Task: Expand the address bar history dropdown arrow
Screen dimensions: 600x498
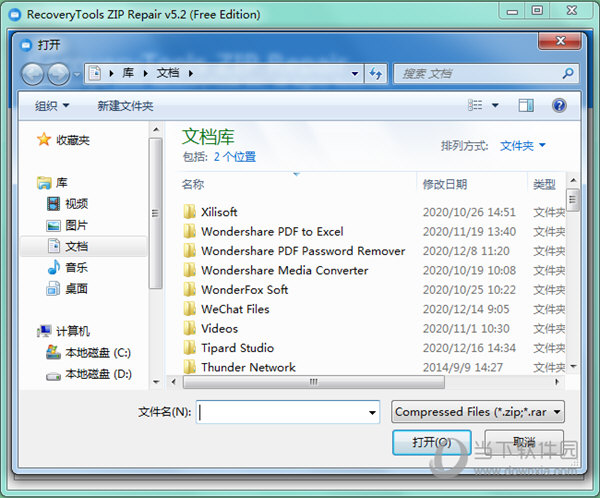Action: click(355, 73)
